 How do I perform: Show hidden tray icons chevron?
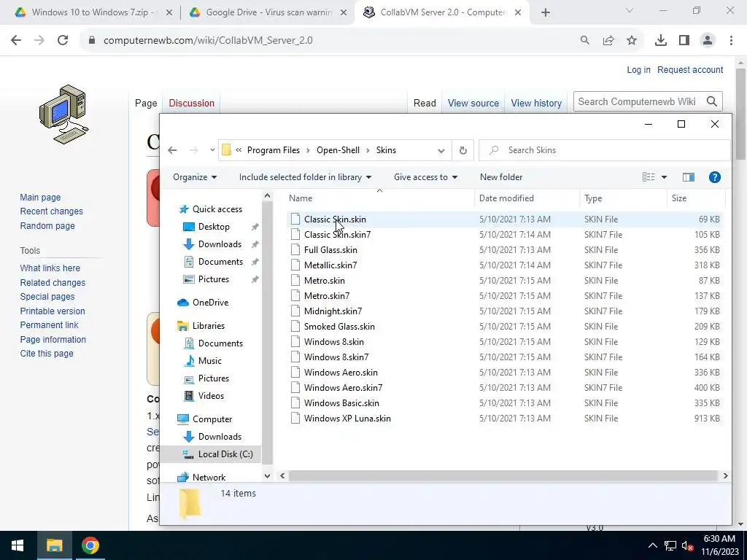point(653,545)
